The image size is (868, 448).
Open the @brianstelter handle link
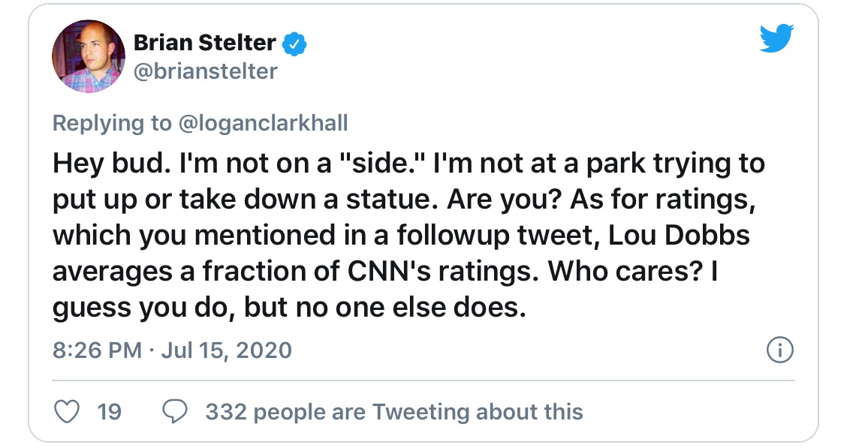click(x=206, y=71)
